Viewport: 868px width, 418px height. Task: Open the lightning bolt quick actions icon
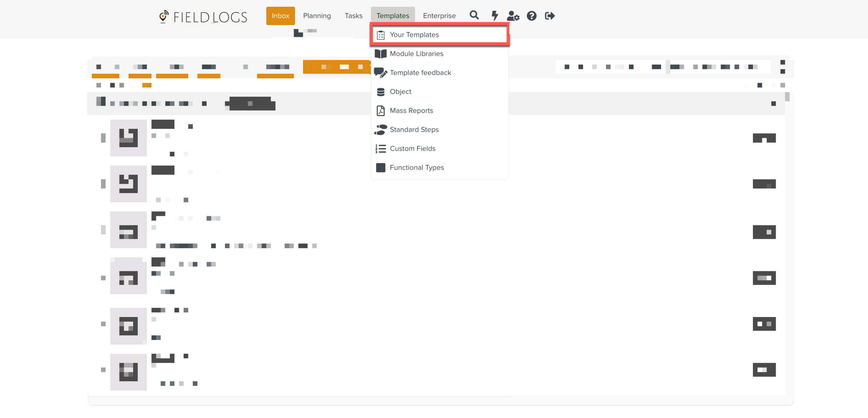point(495,16)
